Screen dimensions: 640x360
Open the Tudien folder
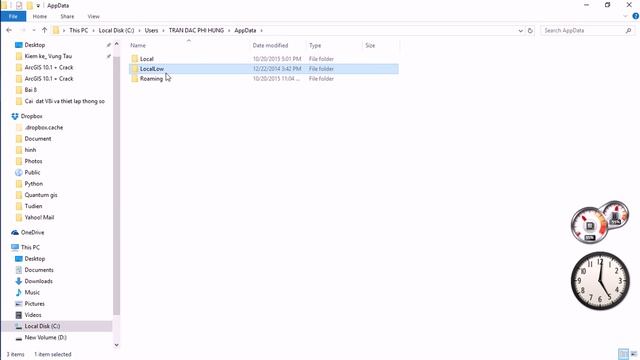[x=33, y=206]
